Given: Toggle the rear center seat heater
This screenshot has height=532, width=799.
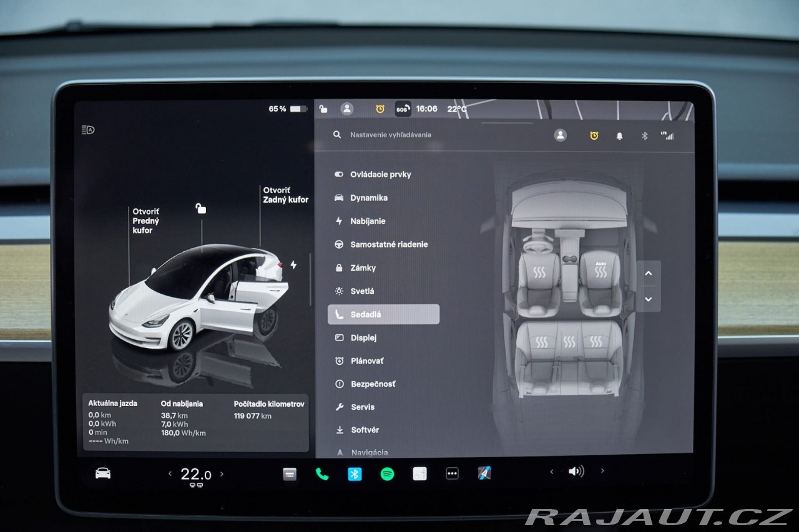Looking at the screenshot, I should 569,342.
